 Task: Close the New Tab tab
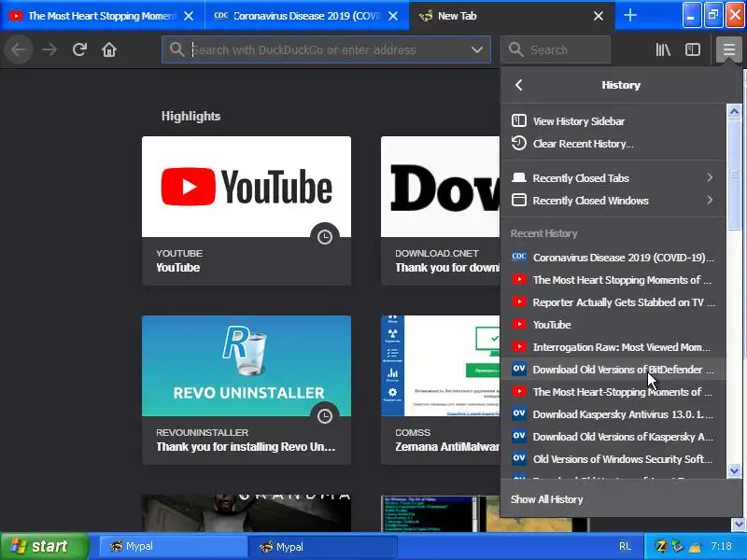click(x=599, y=16)
